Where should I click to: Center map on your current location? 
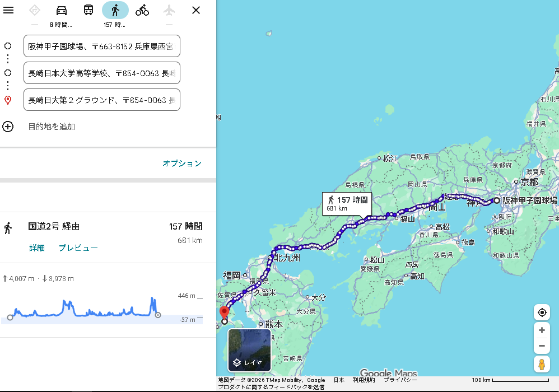click(542, 312)
